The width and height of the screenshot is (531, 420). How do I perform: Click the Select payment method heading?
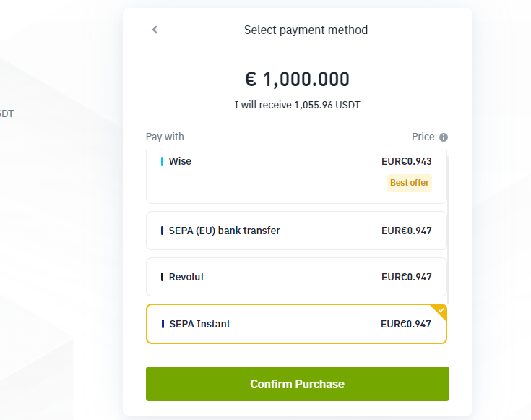click(306, 30)
